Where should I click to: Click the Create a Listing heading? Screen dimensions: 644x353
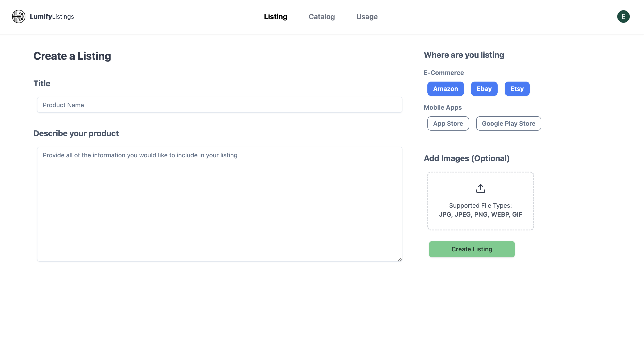tap(72, 56)
